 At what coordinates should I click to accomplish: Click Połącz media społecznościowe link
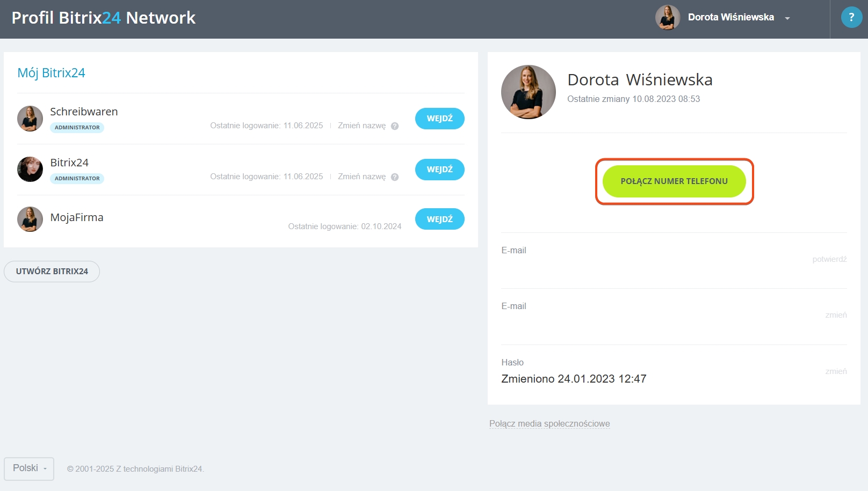pos(549,424)
